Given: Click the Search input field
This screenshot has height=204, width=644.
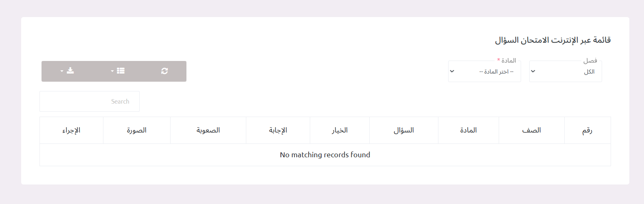Looking at the screenshot, I should pyautogui.click(x=90, y=102).
